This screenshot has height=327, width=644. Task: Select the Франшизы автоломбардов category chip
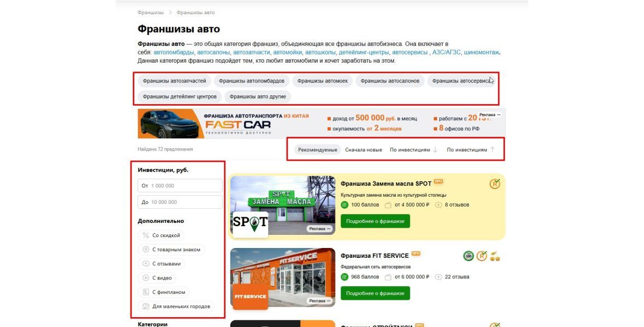coord(252,81)
